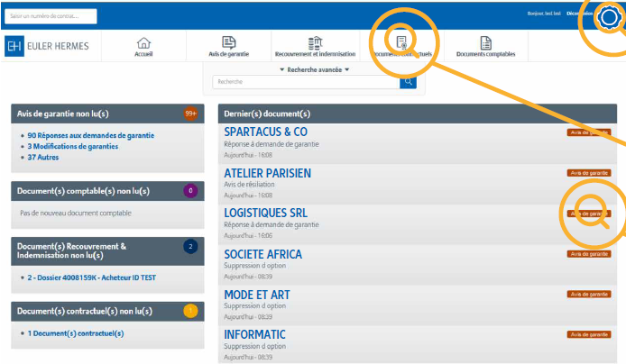The width and height of the screenshot is (626, 364).
Task: Click the Avis de résiliation subtitle
Action: (249, 184)
